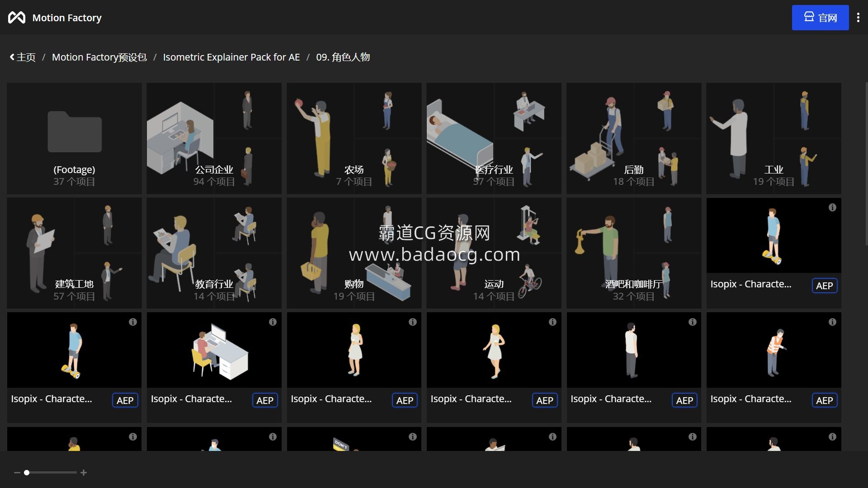
Task: Open the 医疗行业 folder
Action: (x=494, y=138)
